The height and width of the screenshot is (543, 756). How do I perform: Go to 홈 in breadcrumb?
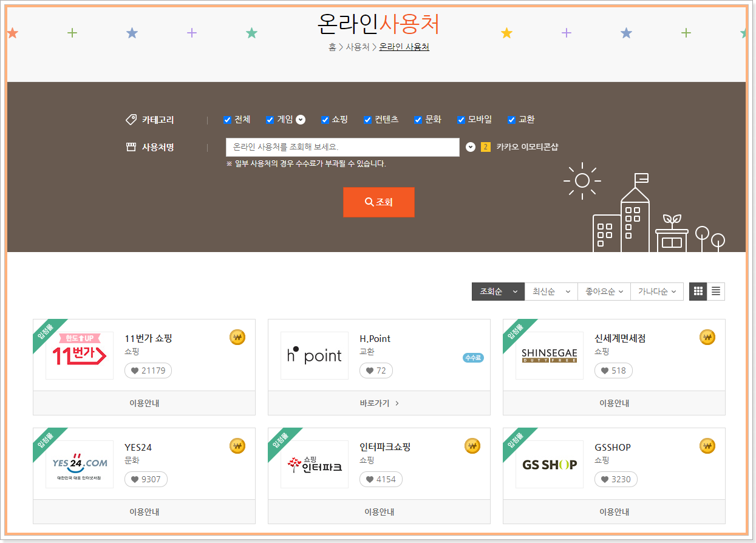coord(332,47)
